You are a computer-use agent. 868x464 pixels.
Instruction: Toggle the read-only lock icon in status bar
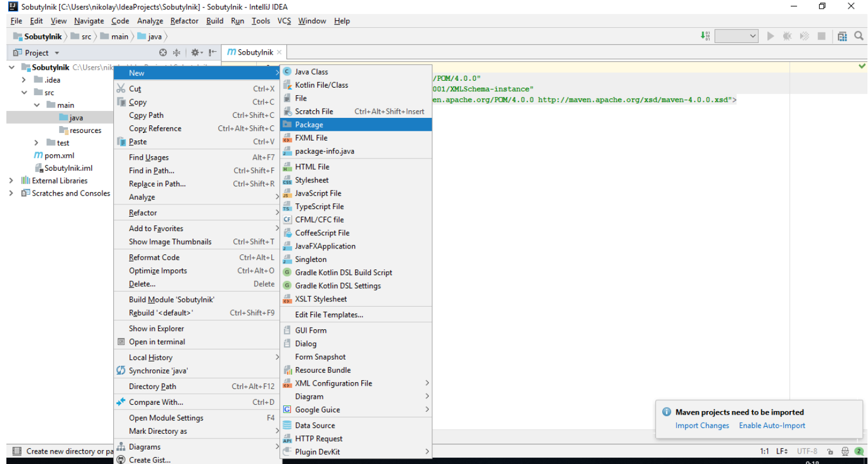click(x=831, y=451)
